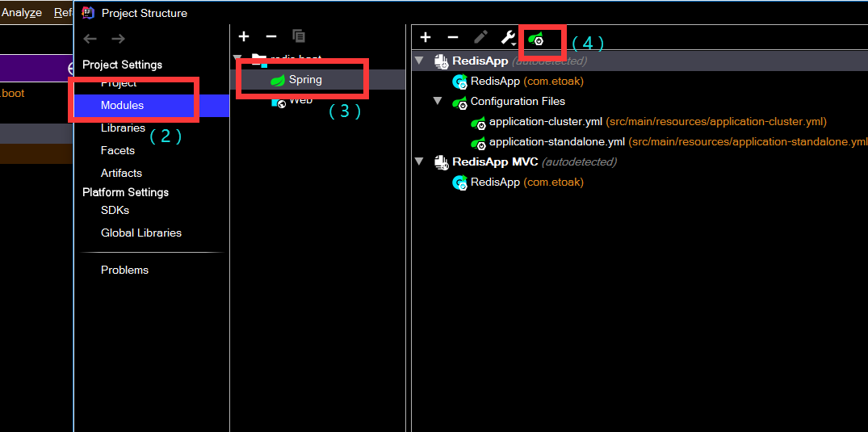Add a new module facet with plus
Image resolution: width=868 pixels, height=432 pixels.
click(x=244, y=36)
